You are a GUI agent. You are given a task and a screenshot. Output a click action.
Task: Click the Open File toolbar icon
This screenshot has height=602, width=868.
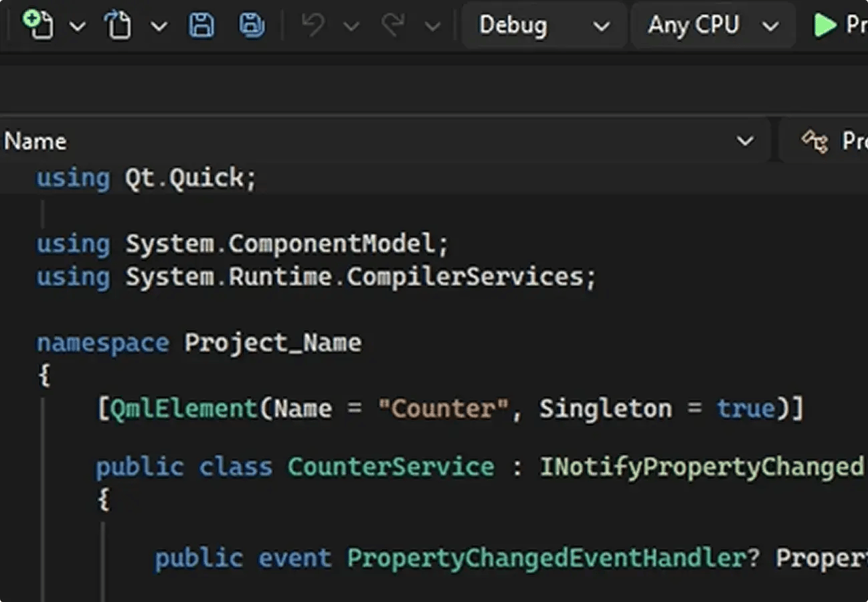tap(118, 25)
